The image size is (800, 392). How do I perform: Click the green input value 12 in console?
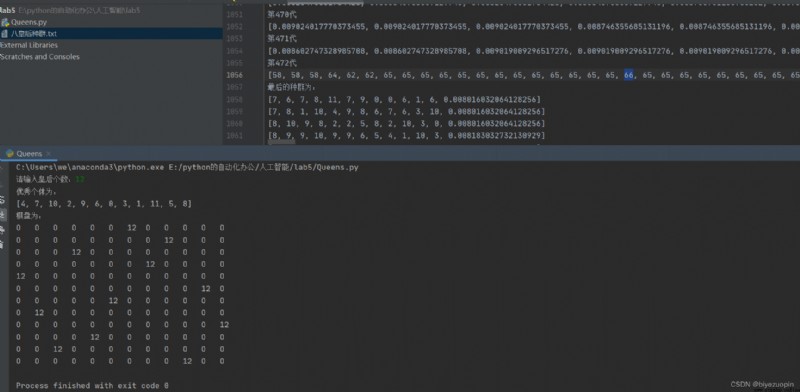(80, 180)
